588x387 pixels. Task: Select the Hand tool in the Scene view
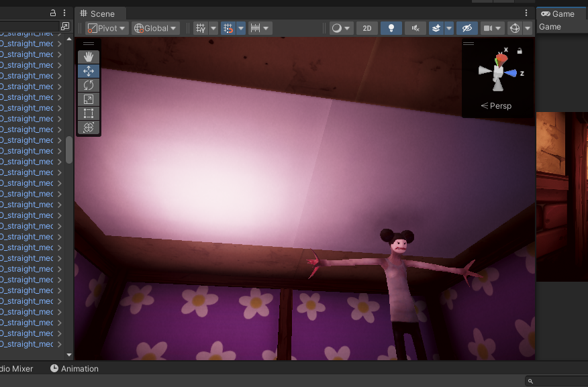[88, 56]
